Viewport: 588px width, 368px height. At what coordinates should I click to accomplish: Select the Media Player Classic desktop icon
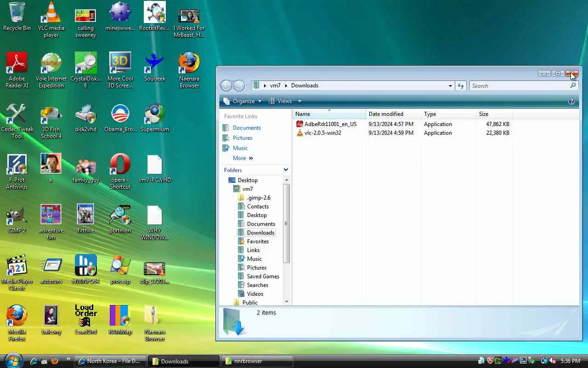(x=17, y=272)
